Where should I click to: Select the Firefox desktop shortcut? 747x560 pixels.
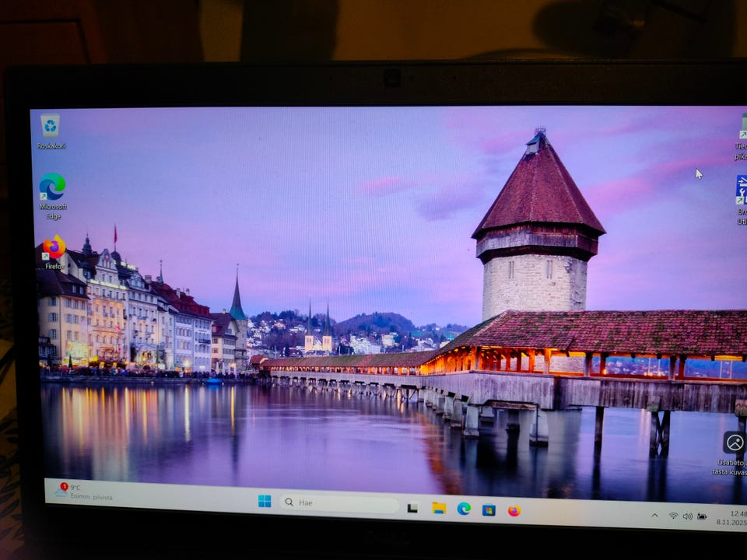coord(54,252)
